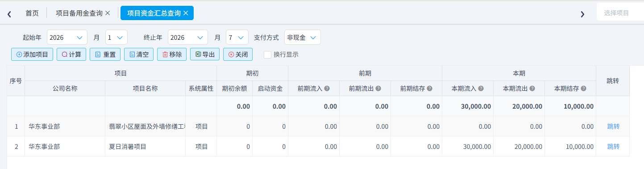This screenshot has width=644, height=169.
Task: Click the left tab-scroll arrow
Action: click(x=9, y=14)
